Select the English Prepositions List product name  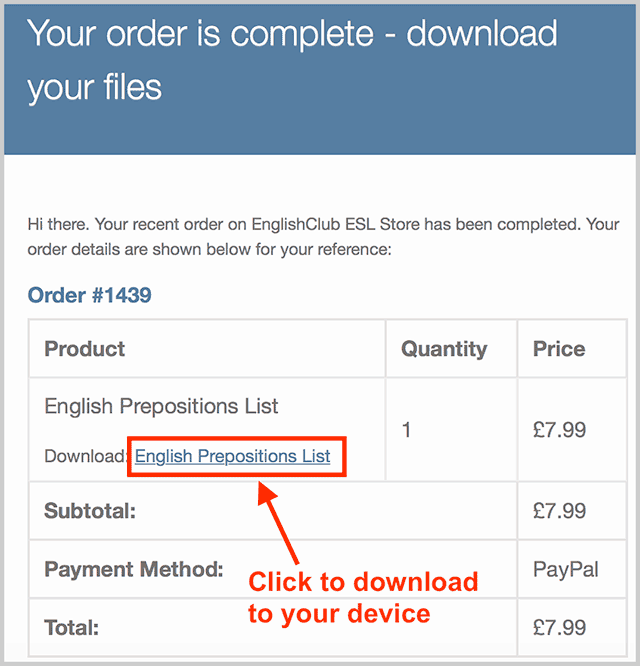tap(161, 406)
